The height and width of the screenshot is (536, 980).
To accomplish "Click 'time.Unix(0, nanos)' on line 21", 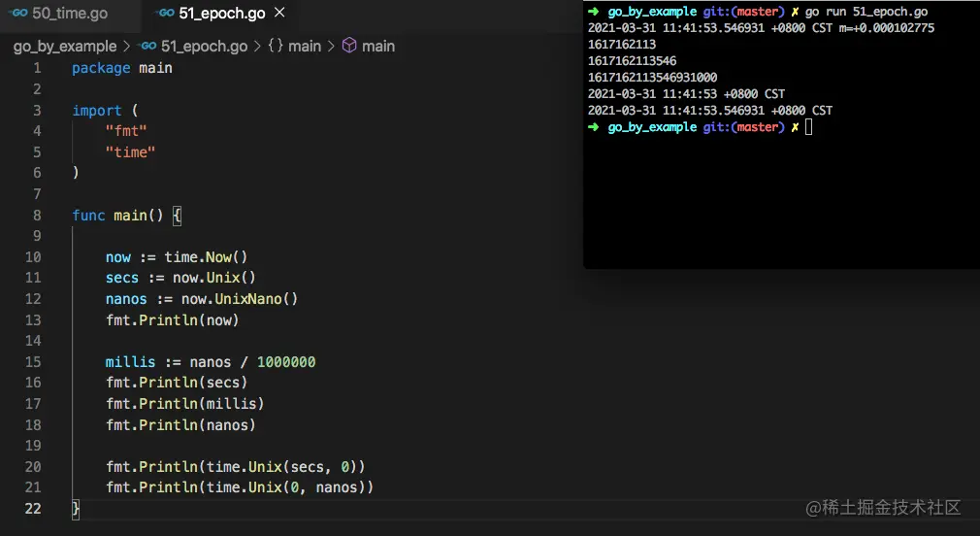I will pos(285,487).
